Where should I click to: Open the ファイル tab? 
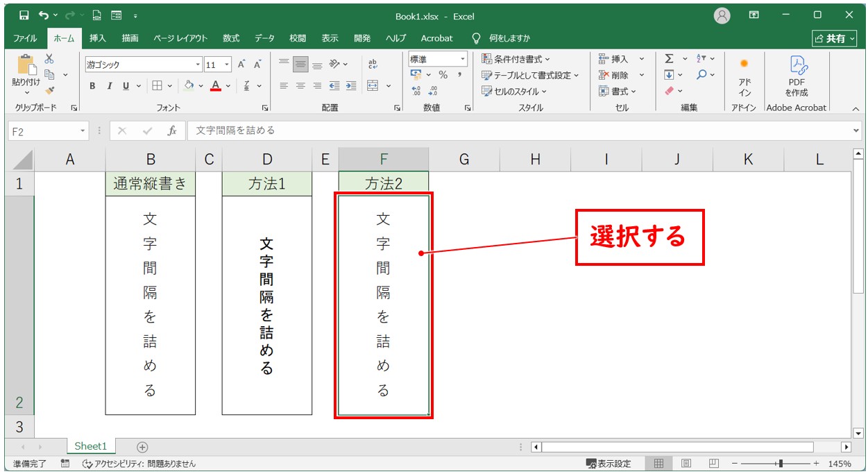26,38
